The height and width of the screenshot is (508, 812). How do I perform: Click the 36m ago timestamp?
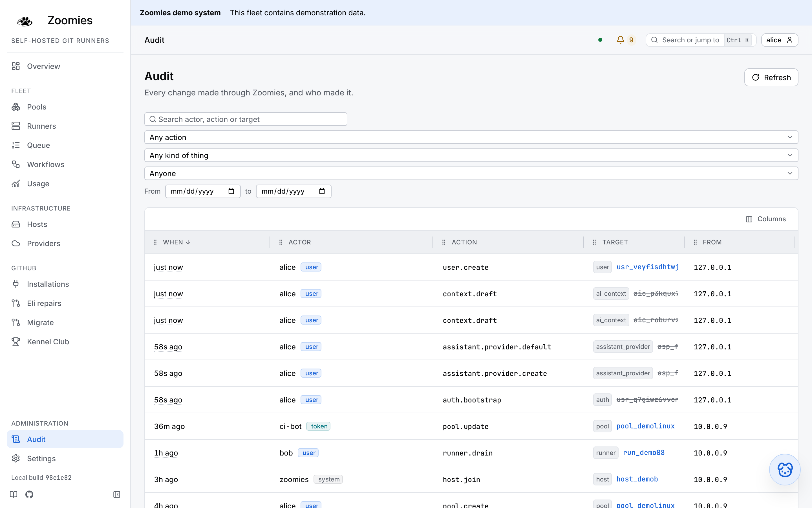(169, 426)
